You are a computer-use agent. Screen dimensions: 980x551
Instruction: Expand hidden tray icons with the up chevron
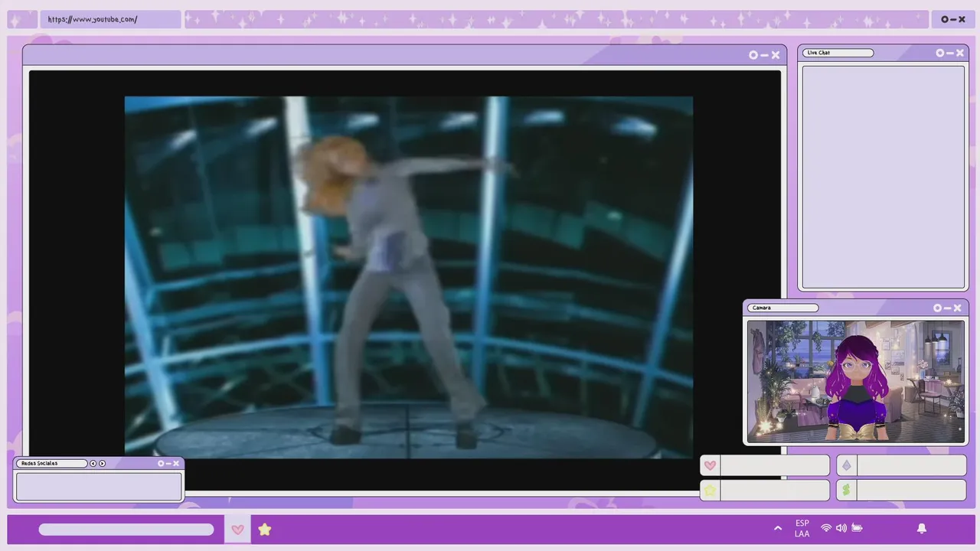[x=778, y=528]
